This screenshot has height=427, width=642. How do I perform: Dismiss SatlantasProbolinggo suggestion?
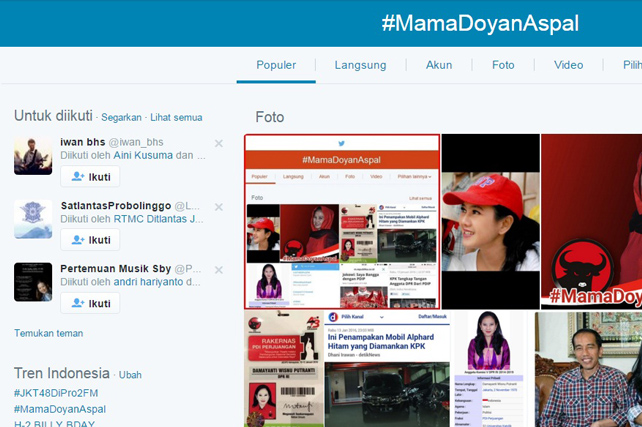point(219,207)
